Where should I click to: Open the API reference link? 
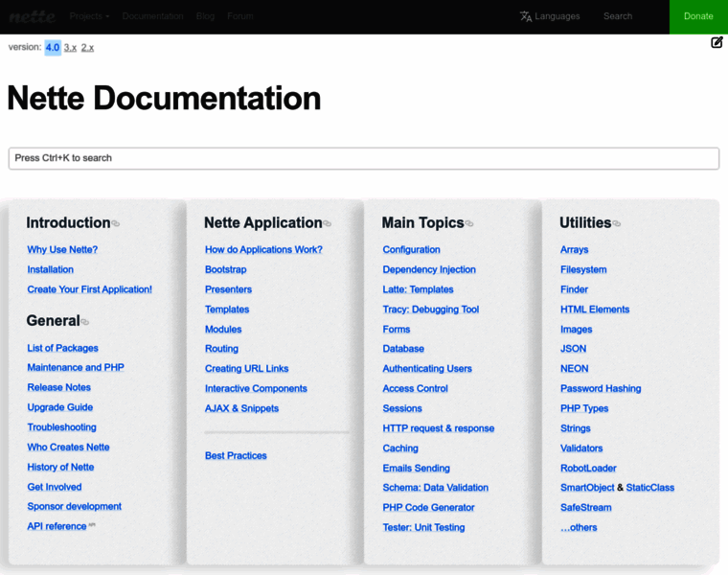point(57,526)
